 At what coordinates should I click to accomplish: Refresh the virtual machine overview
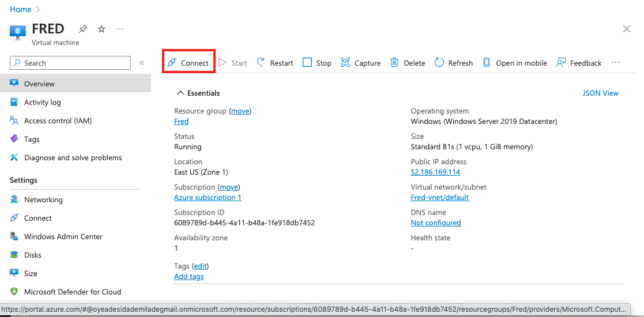coord(454,63)
